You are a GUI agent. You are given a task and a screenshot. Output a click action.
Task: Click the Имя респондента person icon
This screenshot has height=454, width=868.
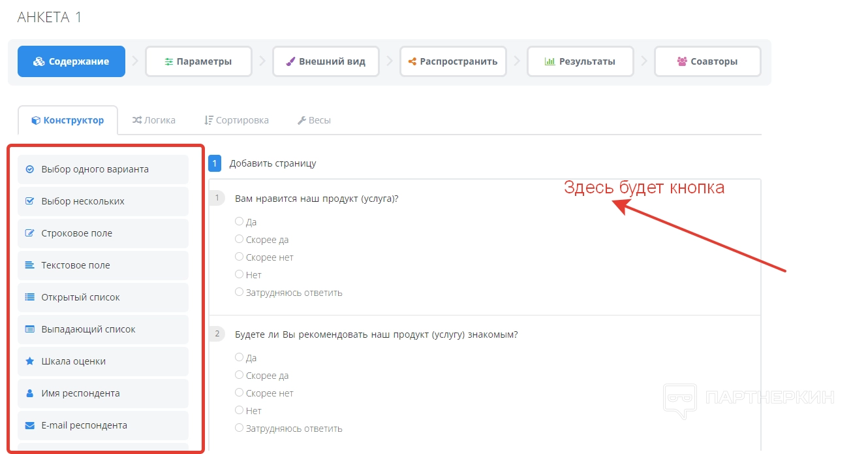[29, 393]
